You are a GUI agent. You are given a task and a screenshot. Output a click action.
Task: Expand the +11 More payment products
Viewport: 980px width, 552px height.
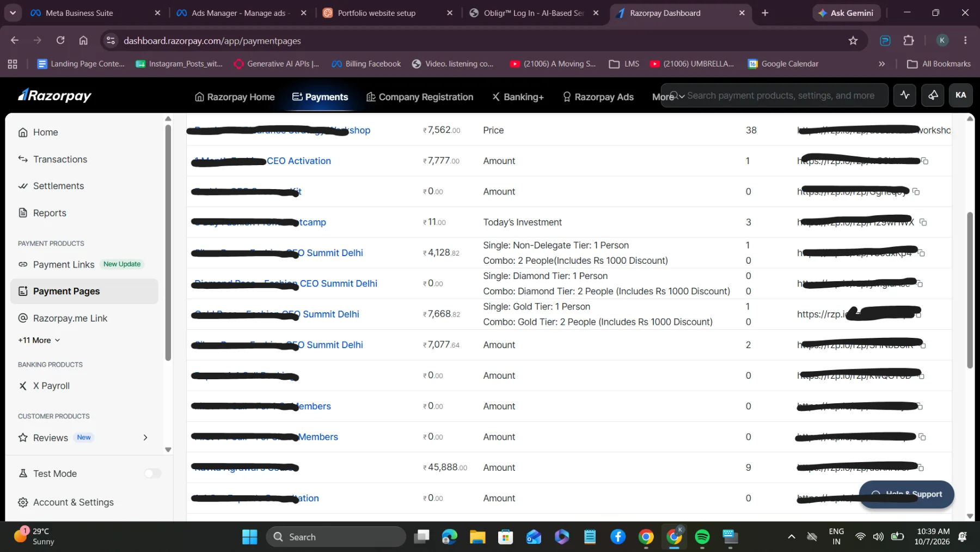(x=39, y=340)
